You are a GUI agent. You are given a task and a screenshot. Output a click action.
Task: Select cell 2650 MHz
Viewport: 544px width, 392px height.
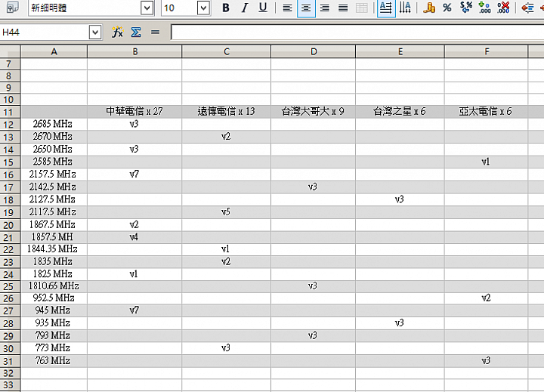point(54,149)
